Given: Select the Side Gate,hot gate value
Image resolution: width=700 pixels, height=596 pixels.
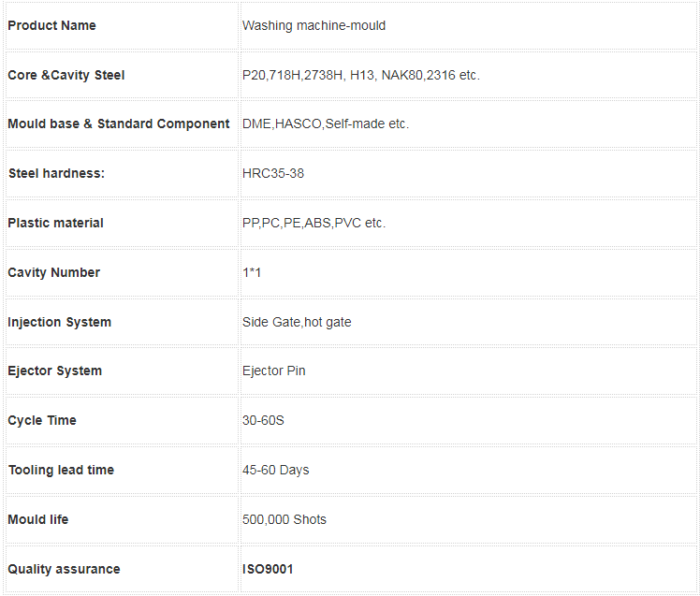Looking at the screenshot, I should tap(297, 322).
